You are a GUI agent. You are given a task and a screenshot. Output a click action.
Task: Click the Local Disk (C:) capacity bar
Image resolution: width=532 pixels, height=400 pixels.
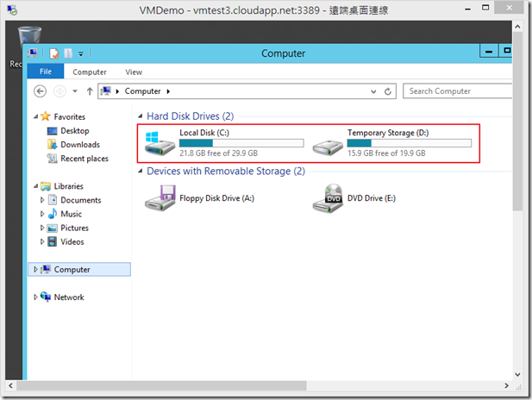[241, 143]
